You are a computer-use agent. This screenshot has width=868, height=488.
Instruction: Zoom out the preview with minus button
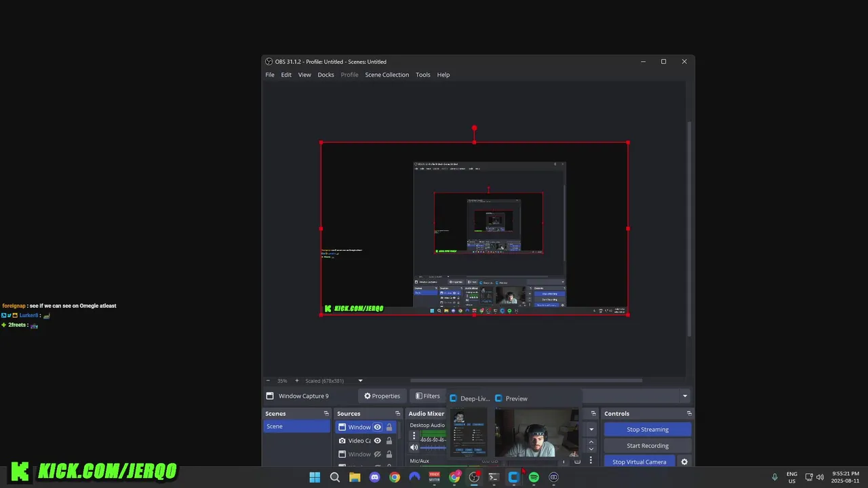pyautogui.click(x=268, y=381)
